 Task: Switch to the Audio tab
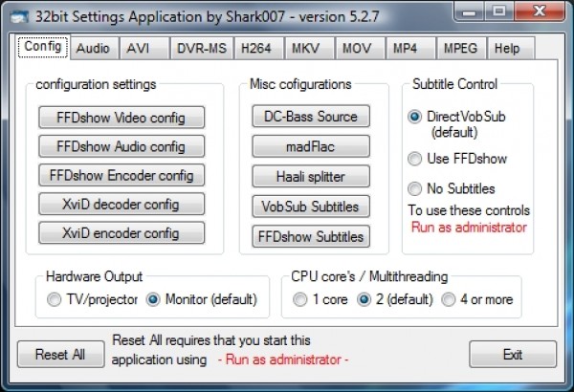(x=93, y=48)
